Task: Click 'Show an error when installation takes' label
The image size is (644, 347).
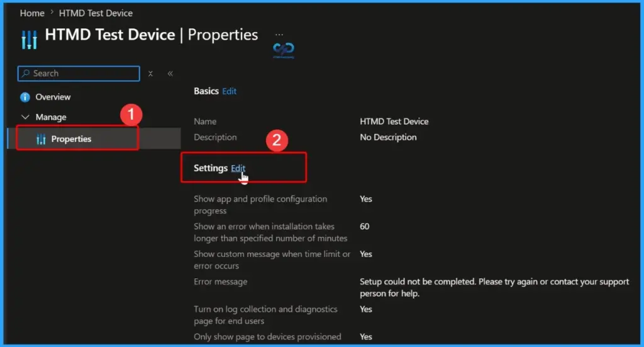Action: (270, 232)
